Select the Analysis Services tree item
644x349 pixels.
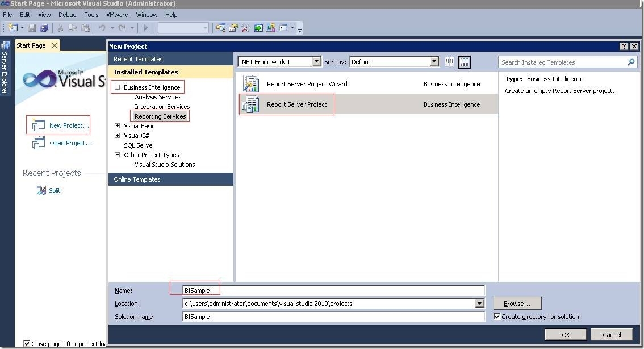tap(158, 97)
